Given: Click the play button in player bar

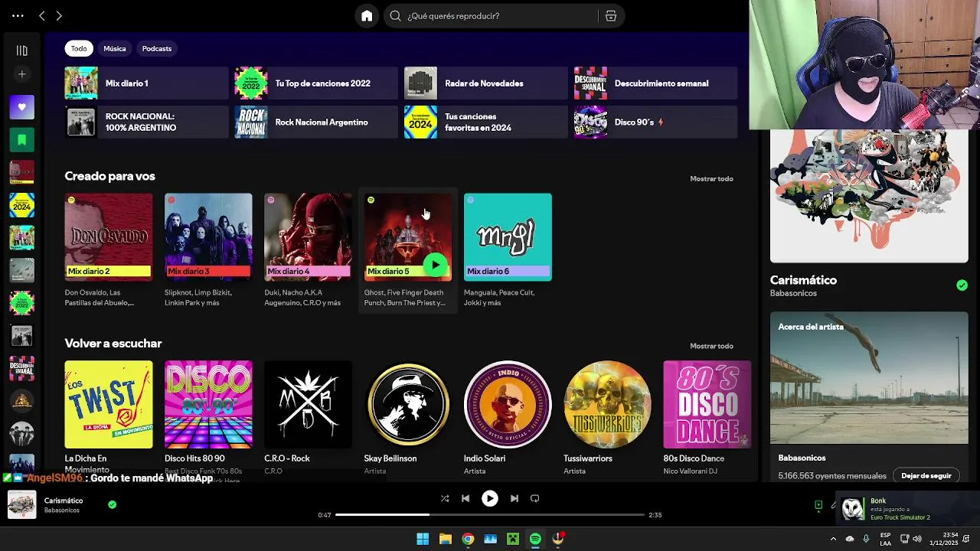Looking at the screenshot, I should (489, 498).
